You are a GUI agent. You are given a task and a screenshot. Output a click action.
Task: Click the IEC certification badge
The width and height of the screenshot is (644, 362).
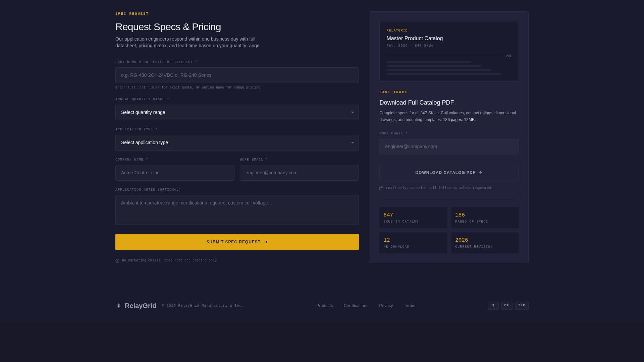(522, 305)
